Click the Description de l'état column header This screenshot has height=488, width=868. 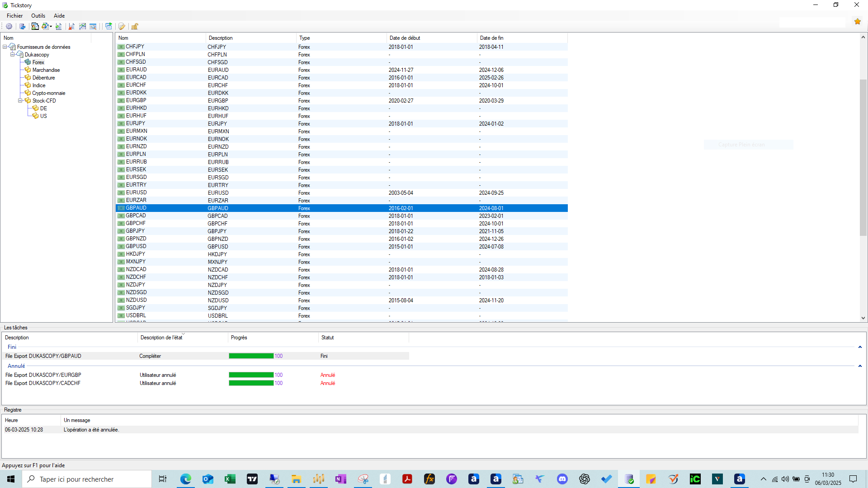pyautogui.click(x=183, y=338)
